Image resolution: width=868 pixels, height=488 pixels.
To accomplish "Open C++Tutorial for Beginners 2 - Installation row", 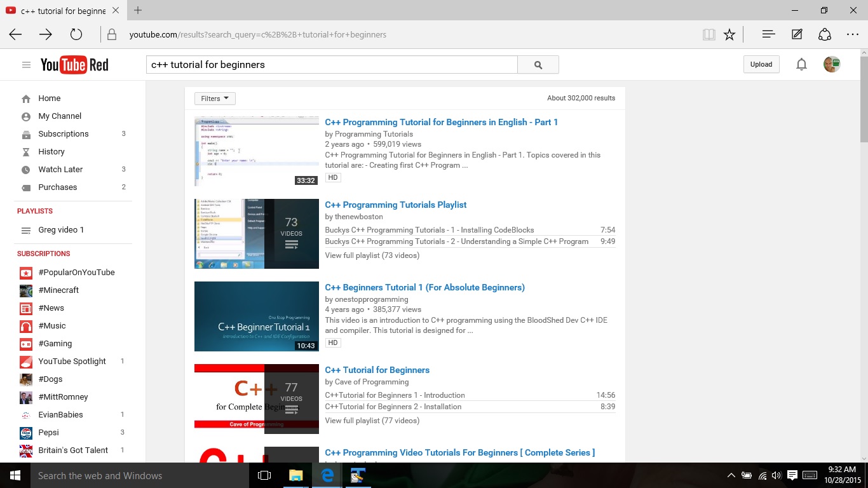I will click(x=470, y=407).
